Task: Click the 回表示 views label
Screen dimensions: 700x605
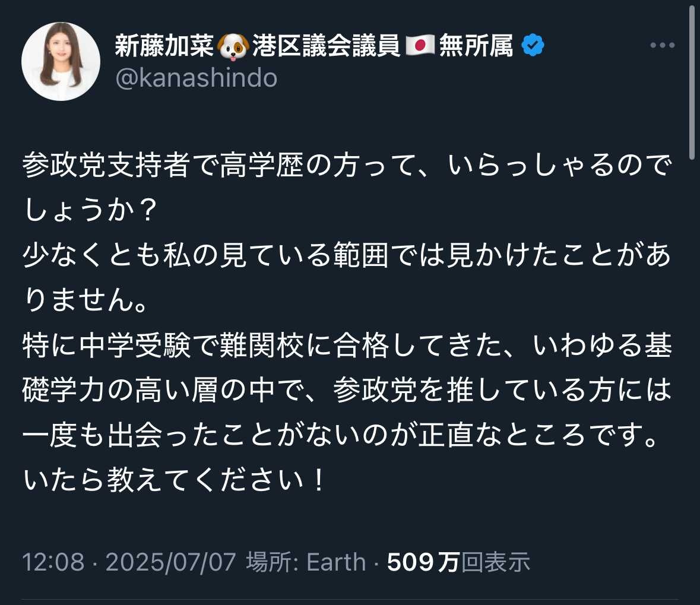Action: (496, 562)
